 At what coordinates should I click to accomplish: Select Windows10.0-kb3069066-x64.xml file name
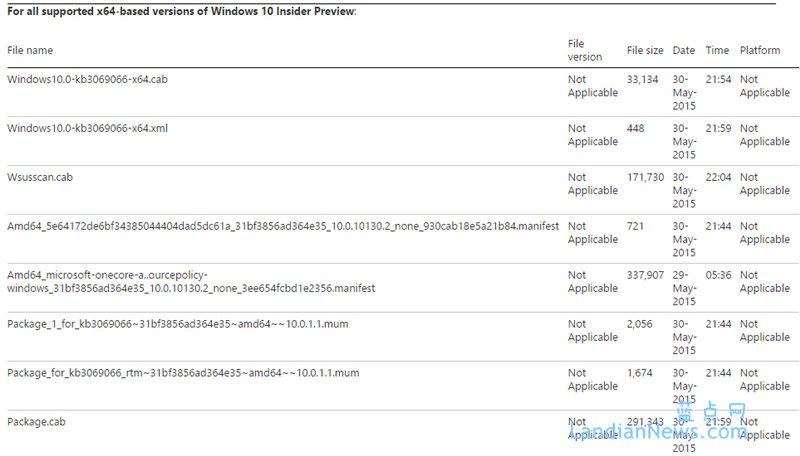(x=88, y=128)
